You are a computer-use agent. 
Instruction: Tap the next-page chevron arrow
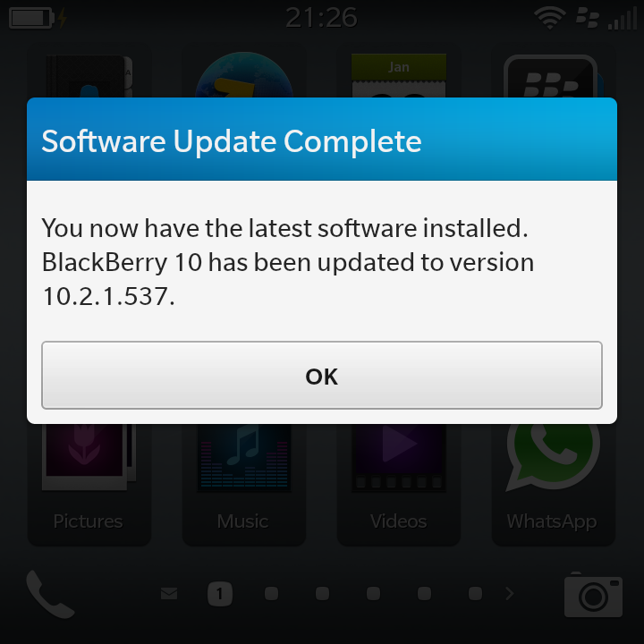[510, 594]
